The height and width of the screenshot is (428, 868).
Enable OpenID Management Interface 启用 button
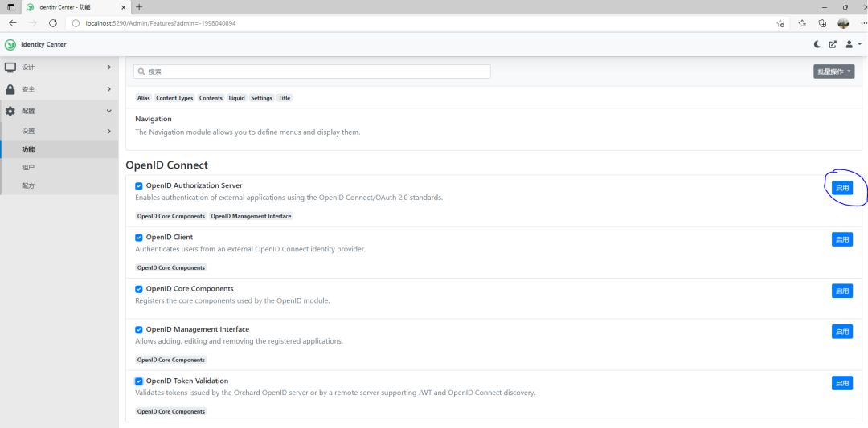pyautogui.click(x=842, y=332)
